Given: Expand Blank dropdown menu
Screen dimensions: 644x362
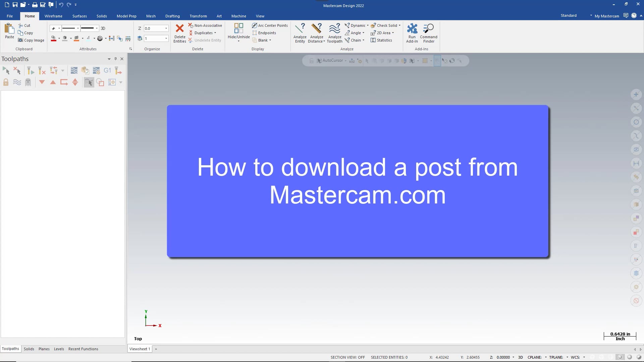Looking at the screenshot, I should click(270, 40).
